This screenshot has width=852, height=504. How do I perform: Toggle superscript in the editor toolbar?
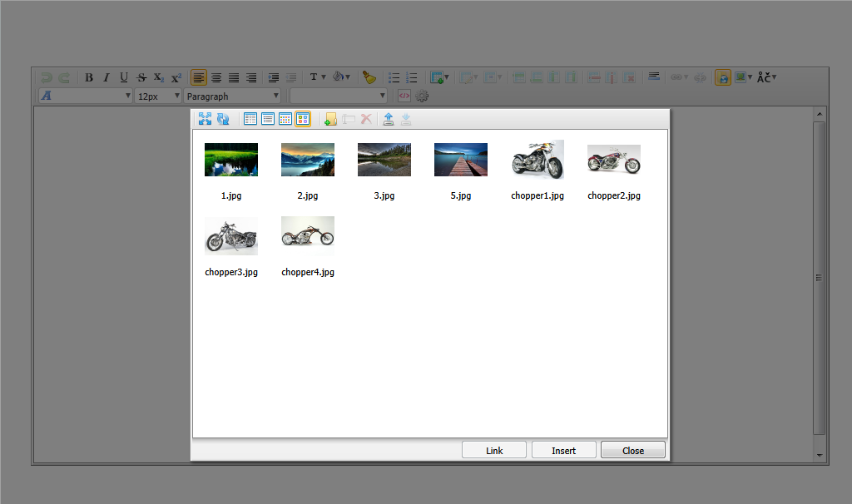coord(176,77)
